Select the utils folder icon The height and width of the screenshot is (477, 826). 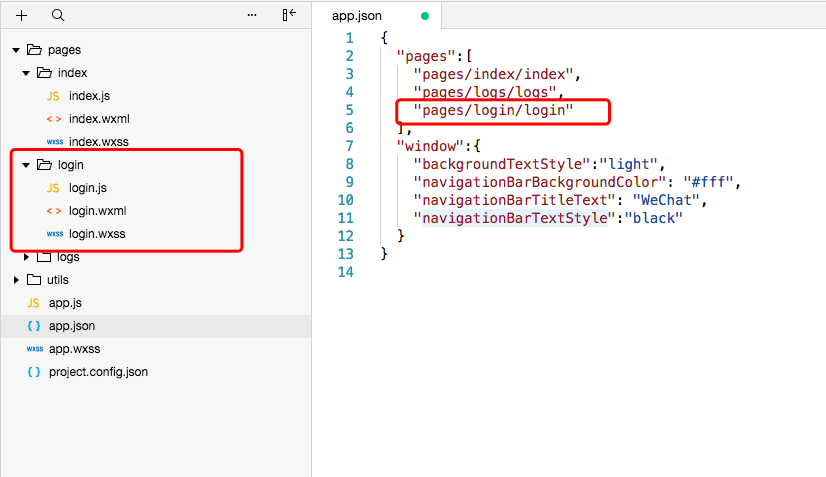pyautogui.click(x=34, y=279)
